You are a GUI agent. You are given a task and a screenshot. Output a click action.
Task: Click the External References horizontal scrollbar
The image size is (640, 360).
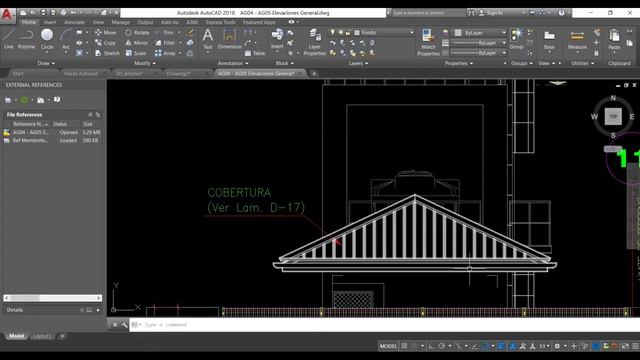tap(53, 298)
